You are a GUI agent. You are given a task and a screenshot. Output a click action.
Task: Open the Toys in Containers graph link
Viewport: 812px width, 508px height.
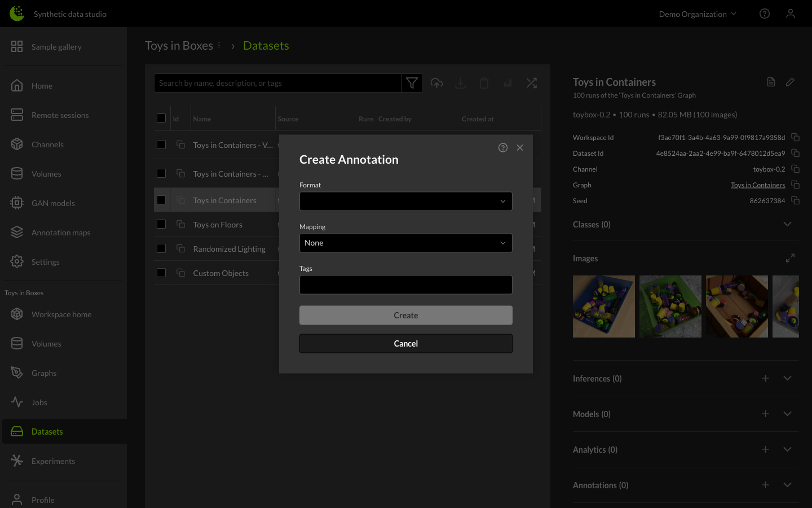pyautogui.click(x=758, y=185)
